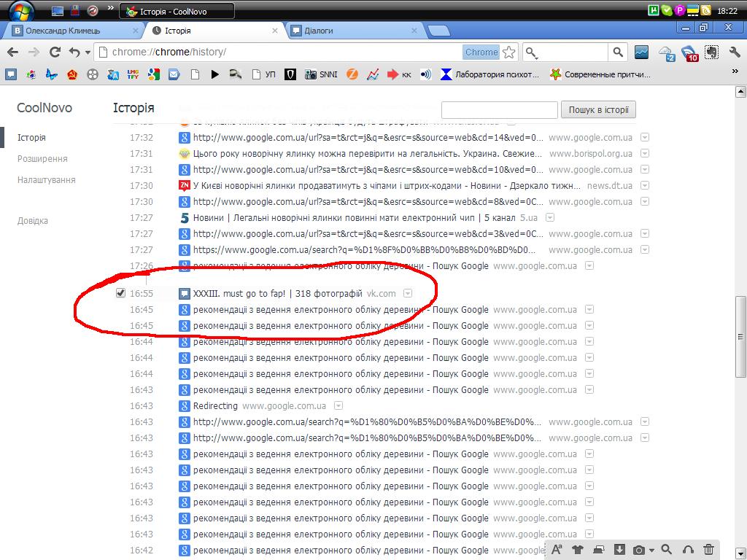Image resolution: width=747 pixels, height=560 pixels.
Task: Click the search magnifier button in toolbar
Action: point(618,52)
